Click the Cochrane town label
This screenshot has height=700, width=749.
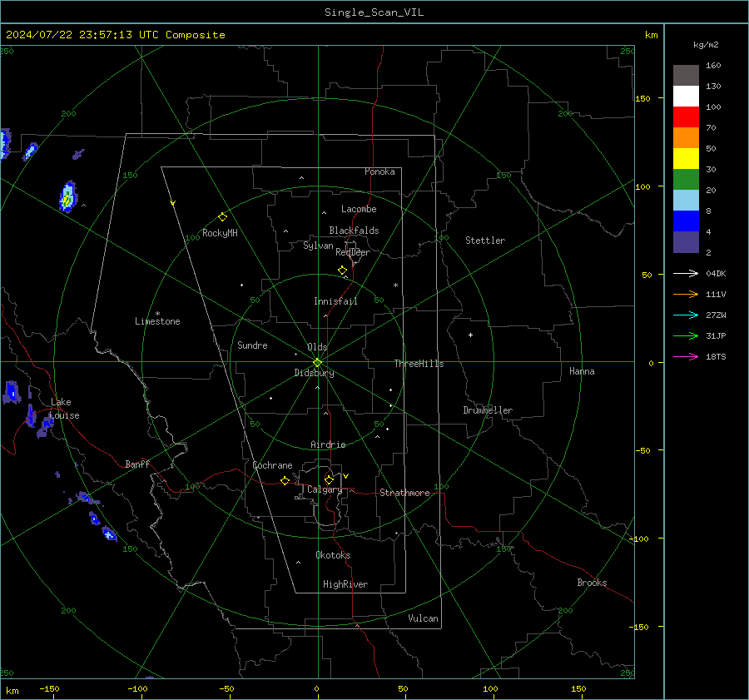(x=272, y=465)
